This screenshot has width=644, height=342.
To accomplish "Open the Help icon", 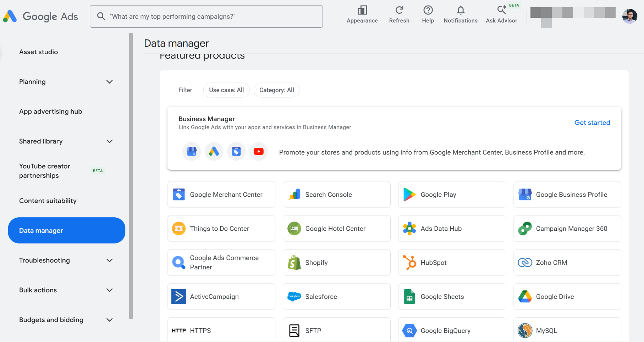I will tap(428, 10).
